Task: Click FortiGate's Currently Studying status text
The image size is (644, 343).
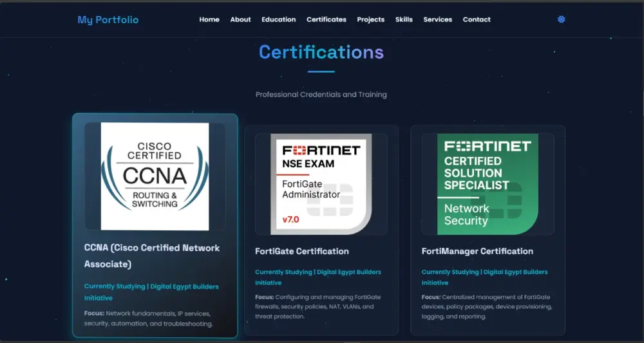Action: [x=283, y=272]
